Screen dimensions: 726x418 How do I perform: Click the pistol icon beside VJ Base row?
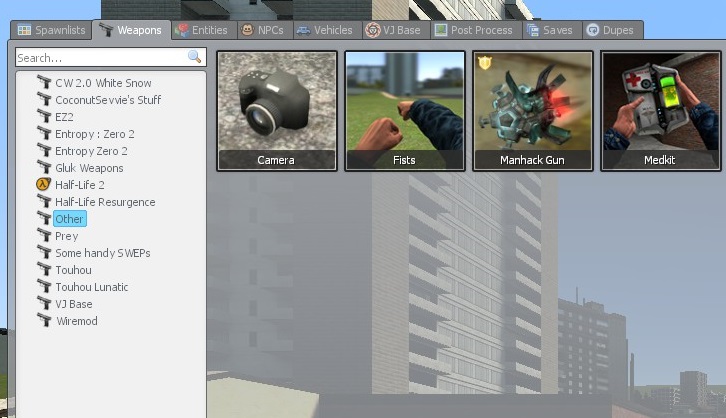coord(44,304)
